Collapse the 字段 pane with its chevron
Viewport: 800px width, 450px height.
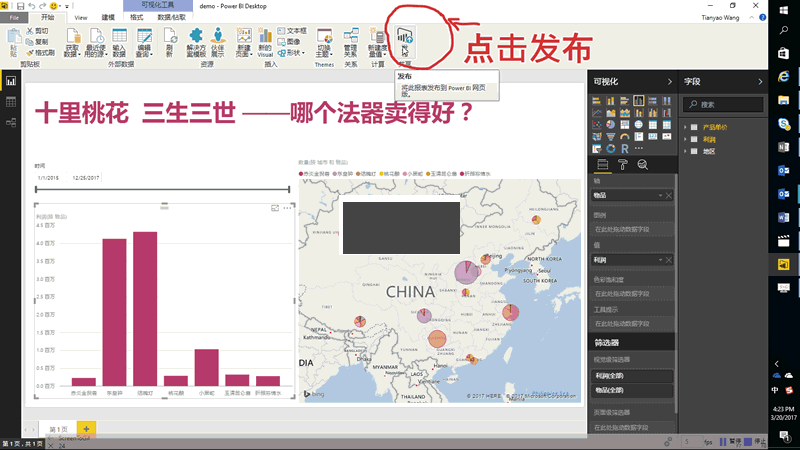pyautogui.click(x=760, y=82)
